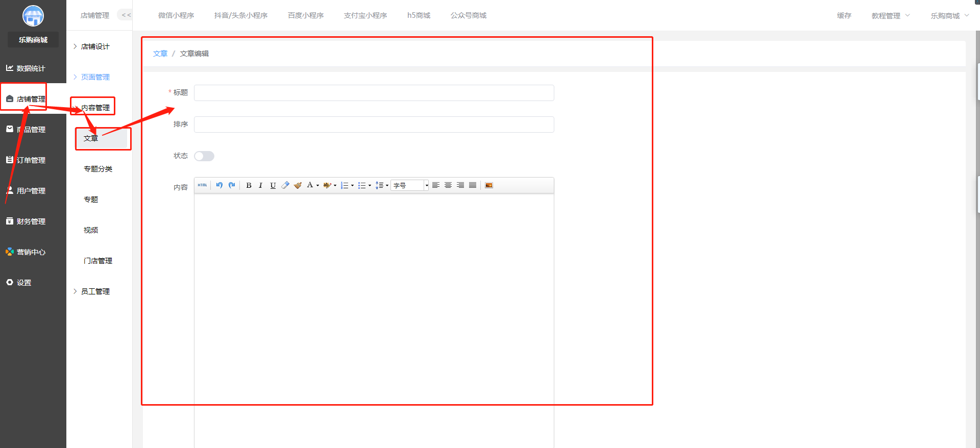Switch to the h5商城 tab
The height and width of the screenshot is (448, 980).
pos(419,15)
